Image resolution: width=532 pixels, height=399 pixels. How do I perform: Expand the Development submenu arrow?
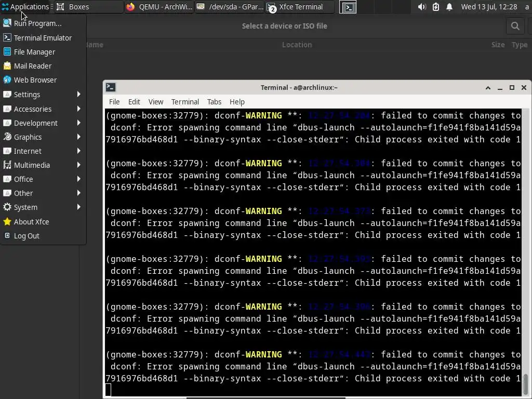pyautogui.click(x=79, y=123)
